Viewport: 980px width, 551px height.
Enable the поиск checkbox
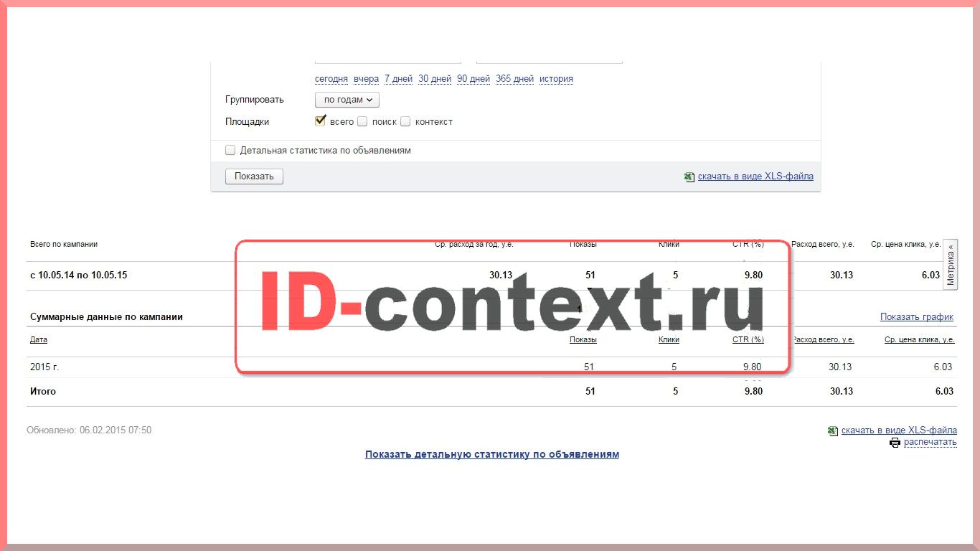click(362, 122)
